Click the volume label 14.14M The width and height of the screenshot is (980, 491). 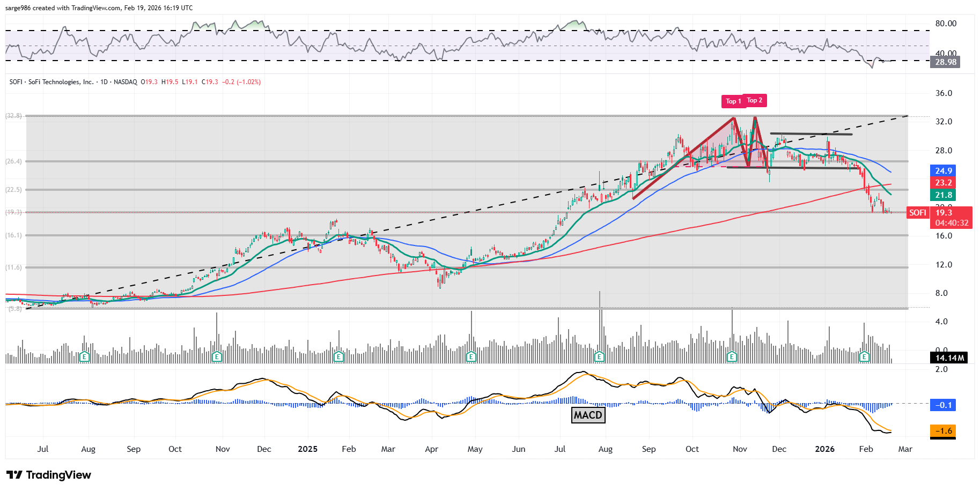pyautogui.click(x=949, y=358)
